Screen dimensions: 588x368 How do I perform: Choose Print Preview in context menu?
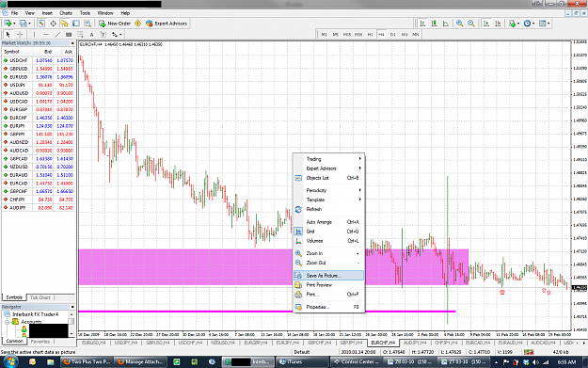click(328, 285)
